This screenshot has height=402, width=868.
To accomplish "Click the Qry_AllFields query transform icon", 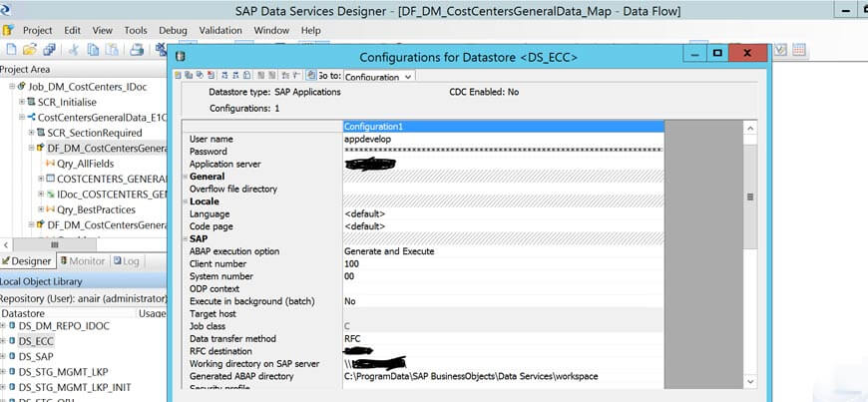I will [x=50, y=164].
